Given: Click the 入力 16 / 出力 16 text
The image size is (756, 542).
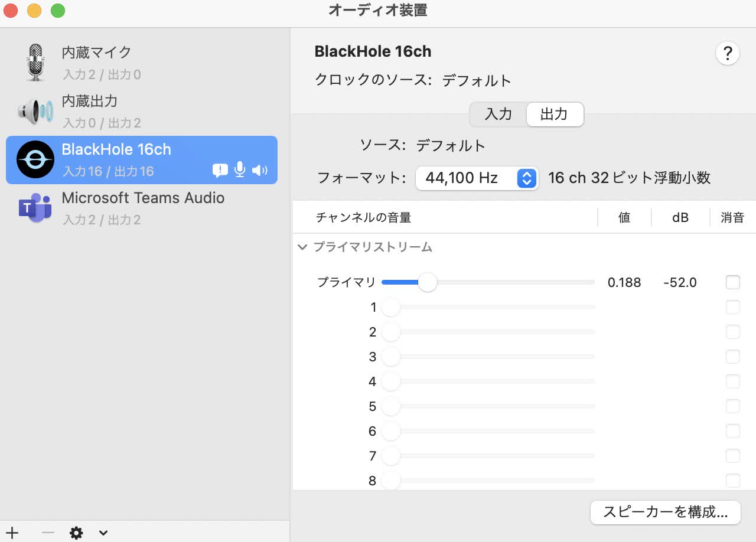Looking at the screenshot, I should [x=108, y=171].
